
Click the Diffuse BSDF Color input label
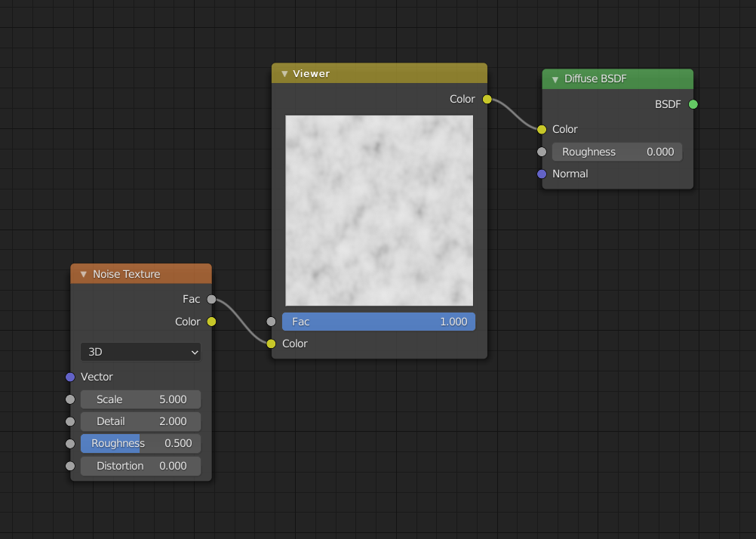(x=564, y=129)
